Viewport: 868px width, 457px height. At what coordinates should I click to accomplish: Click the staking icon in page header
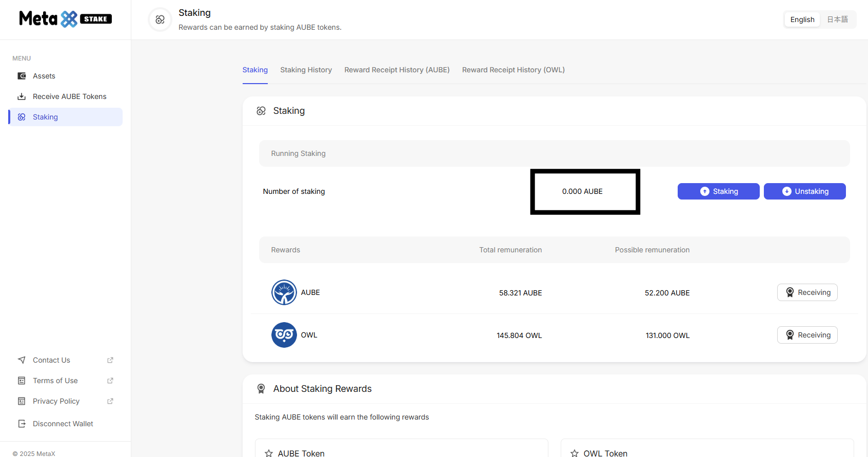[x=160, y=19]
